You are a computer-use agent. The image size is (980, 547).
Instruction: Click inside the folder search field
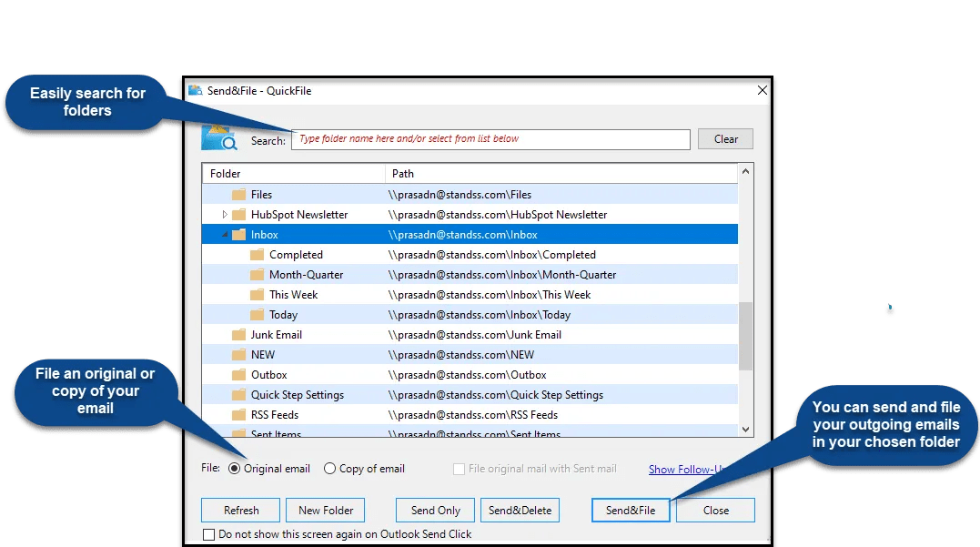491,139
